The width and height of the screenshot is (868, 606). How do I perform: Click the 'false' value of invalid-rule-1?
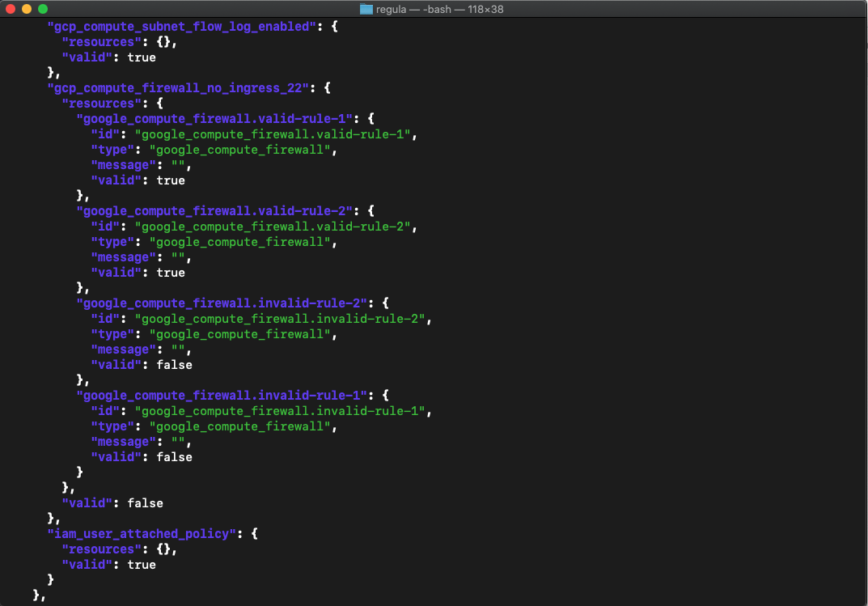[175, 457]
